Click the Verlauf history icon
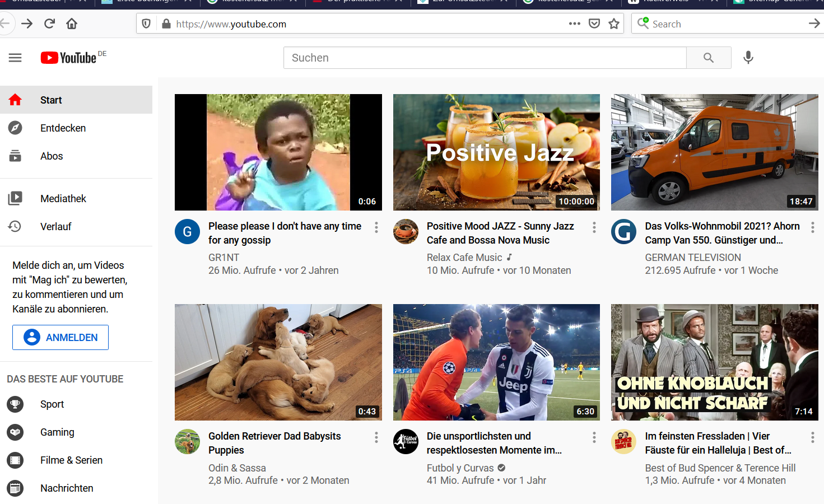This screenshot has height=504, width=824. coord(15,226)
